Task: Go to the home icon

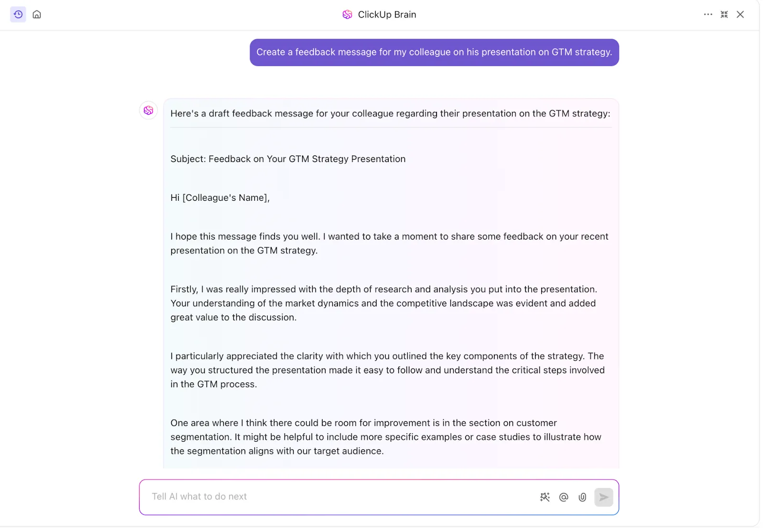Action: point(37,14)
